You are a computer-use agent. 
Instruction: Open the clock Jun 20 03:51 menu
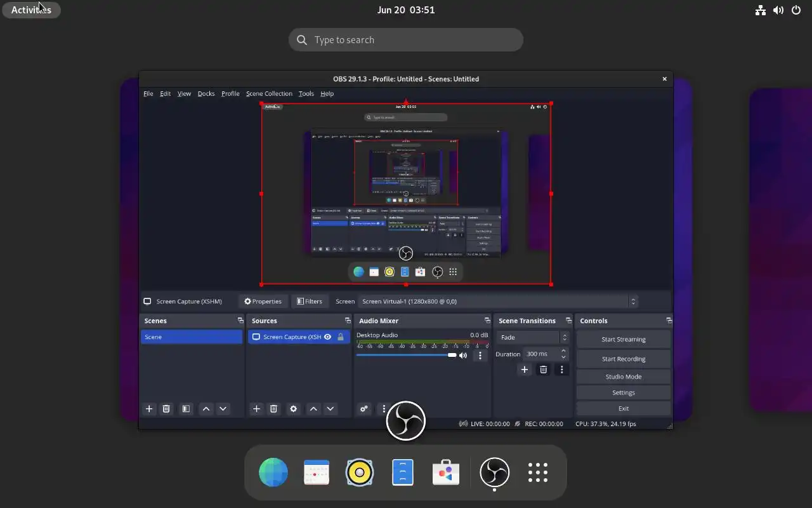tap(406, 10)
